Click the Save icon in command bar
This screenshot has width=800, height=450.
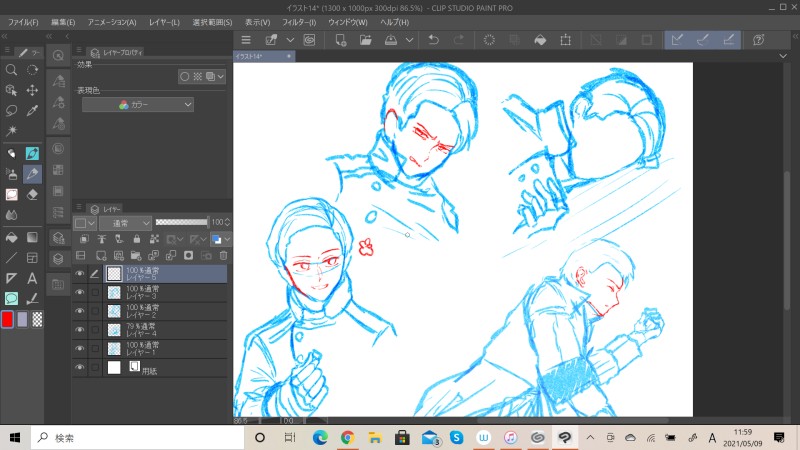391,40
